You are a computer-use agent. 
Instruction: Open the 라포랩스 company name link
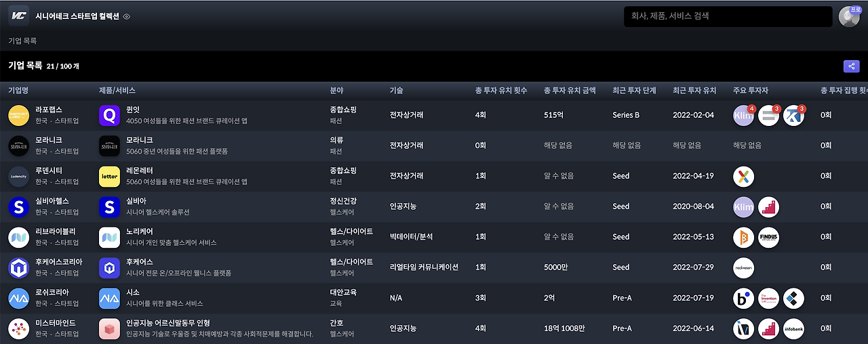point(48,110)
